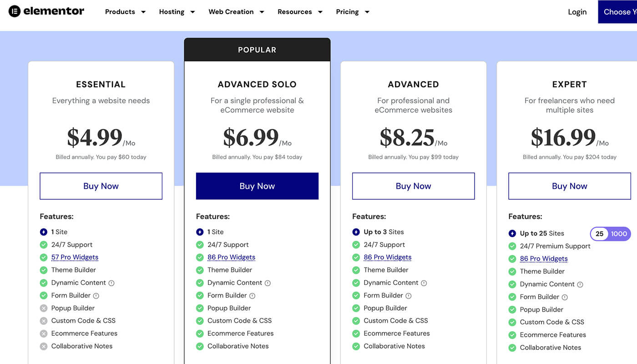Open the Pricing menu
Viewport: 637px width, 364px height.
(x=348, y=12)
